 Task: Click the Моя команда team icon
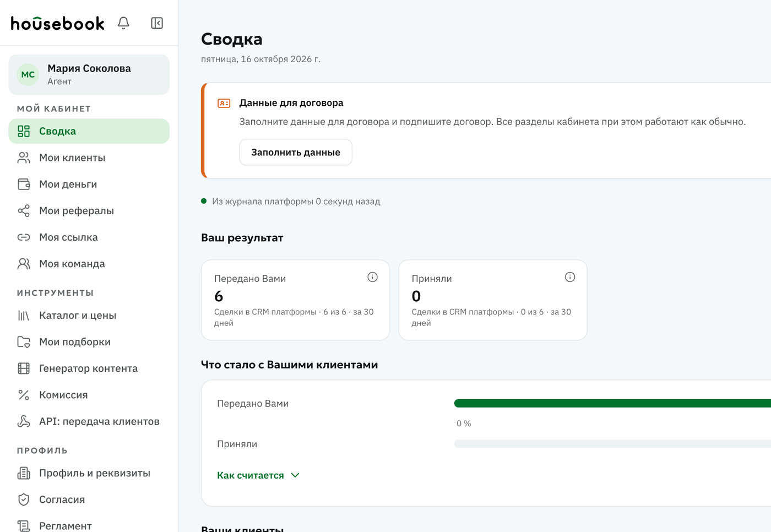click(x=24, y=263)
